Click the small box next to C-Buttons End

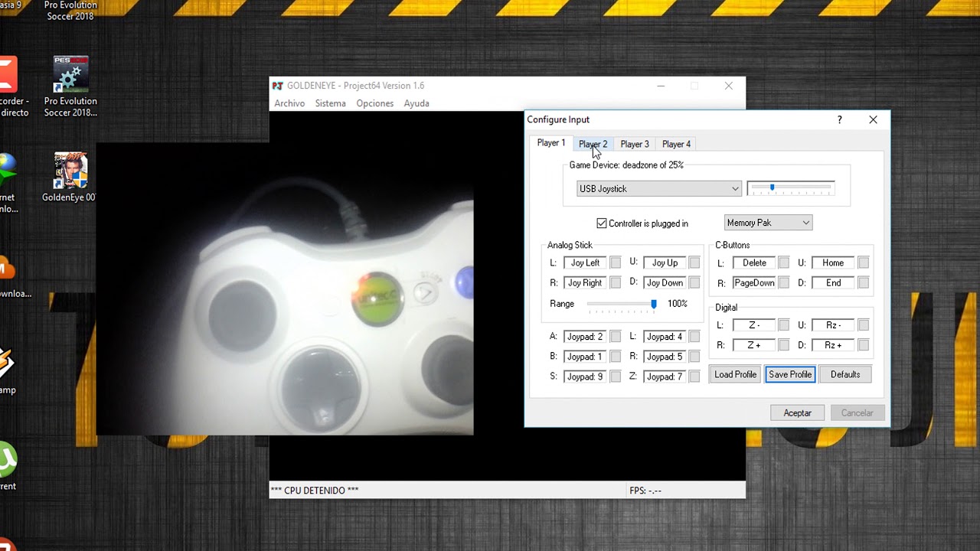tap(864, 282)
